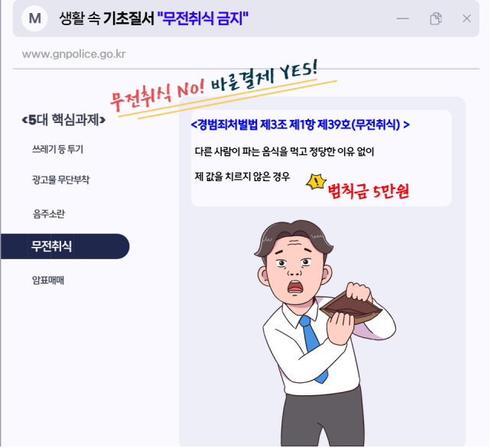Image resolution: width=491 pixels, height=448 pixels.
Task: Click the blue 경범죄처벌법 제3조 law title
Action: pyautogui.click(x=300, y=125)
